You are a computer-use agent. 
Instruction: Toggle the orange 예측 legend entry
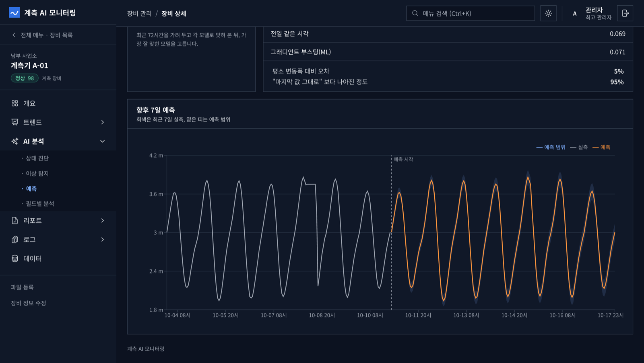point(601,147)
